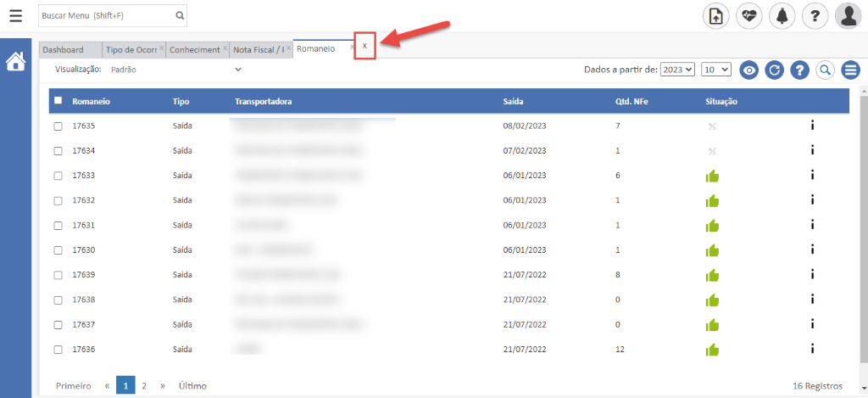Click the heartbeat monitor icon
868x398 pixels.
[749, 16]
